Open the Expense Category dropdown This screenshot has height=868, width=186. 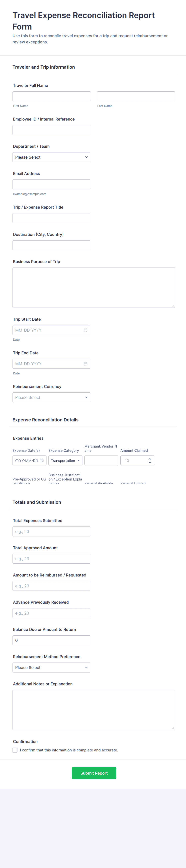65,460
